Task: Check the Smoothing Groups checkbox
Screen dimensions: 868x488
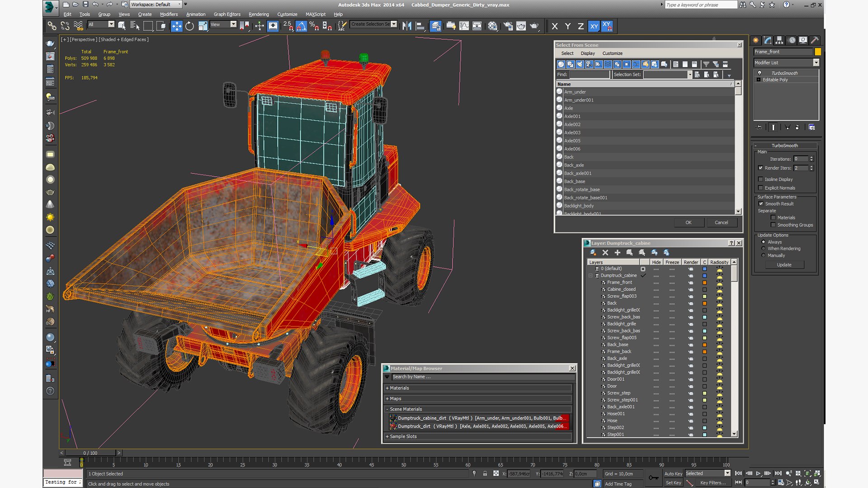Action: coord(773,225)
